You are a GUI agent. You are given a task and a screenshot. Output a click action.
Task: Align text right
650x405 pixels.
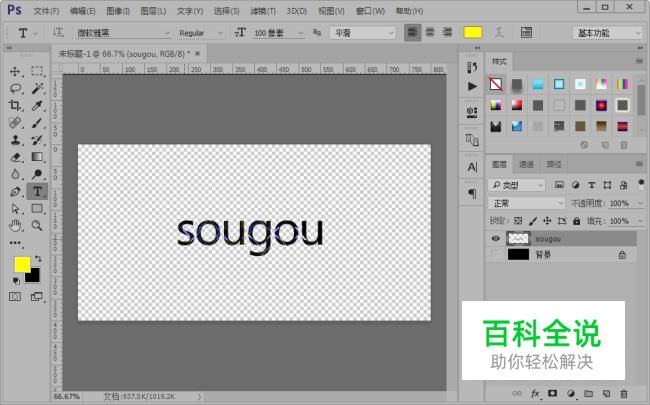click(447, 32)
